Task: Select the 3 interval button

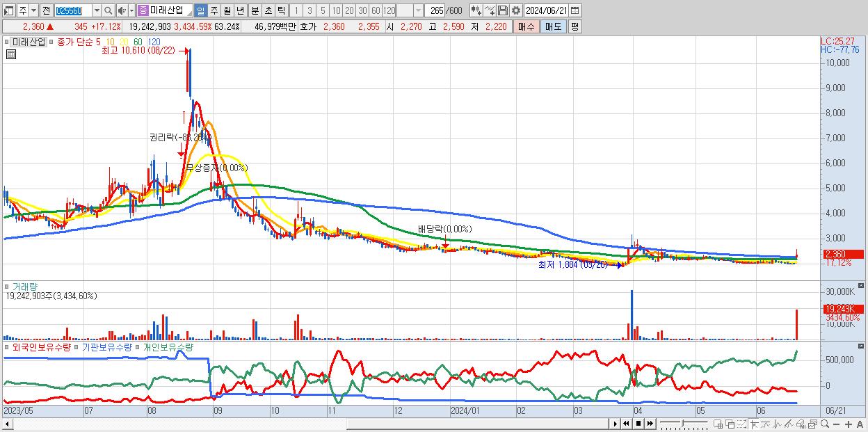Action: coord(310,10)
